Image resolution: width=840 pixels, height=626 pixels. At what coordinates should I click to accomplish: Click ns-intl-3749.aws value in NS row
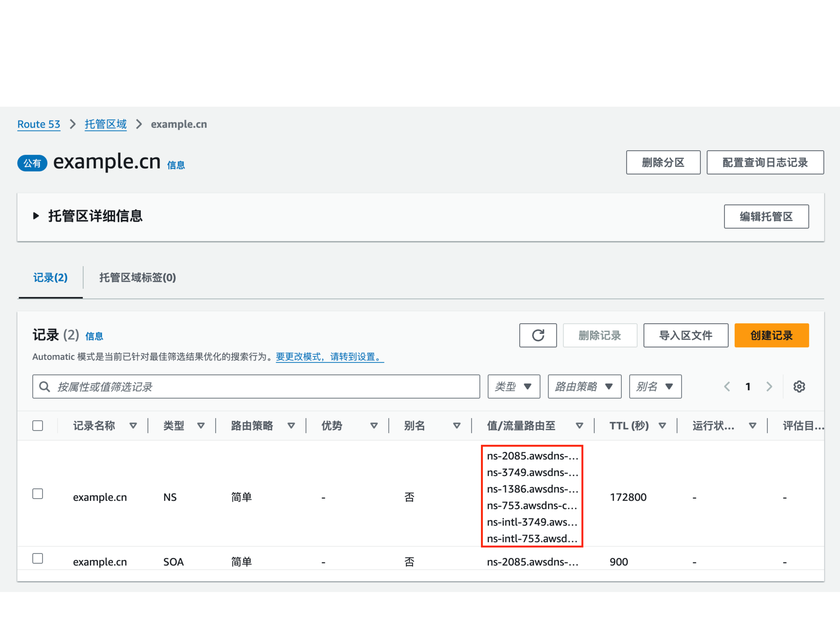pyautogui.click(x=532, y=522)
